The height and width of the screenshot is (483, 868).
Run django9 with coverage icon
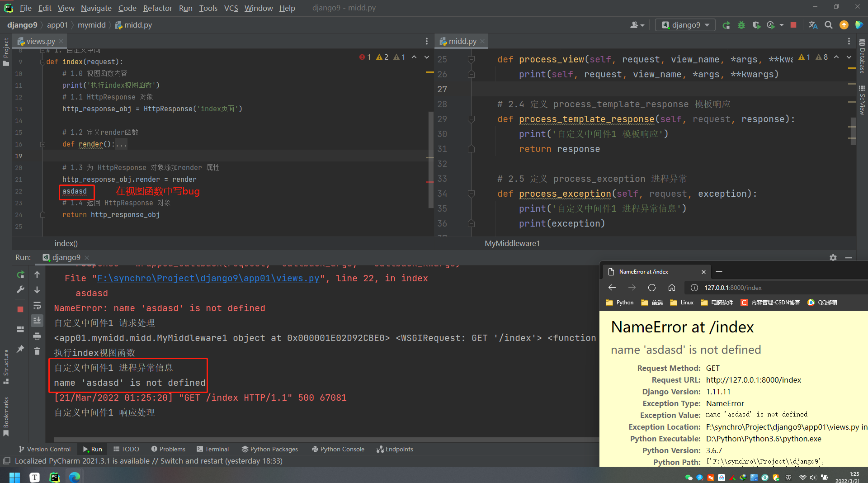(756, 25)
